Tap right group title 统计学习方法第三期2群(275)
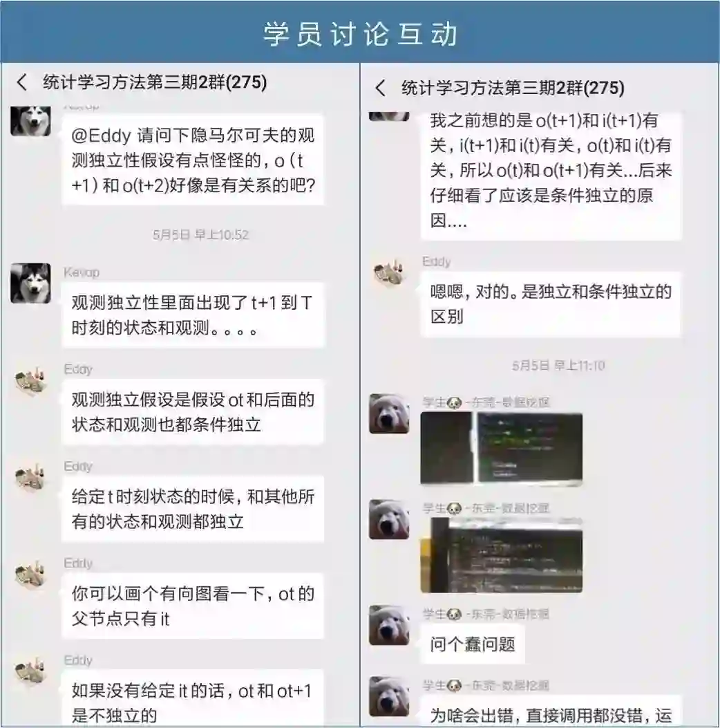The height and width of the screenshot is (728, 720). [513, 88]
